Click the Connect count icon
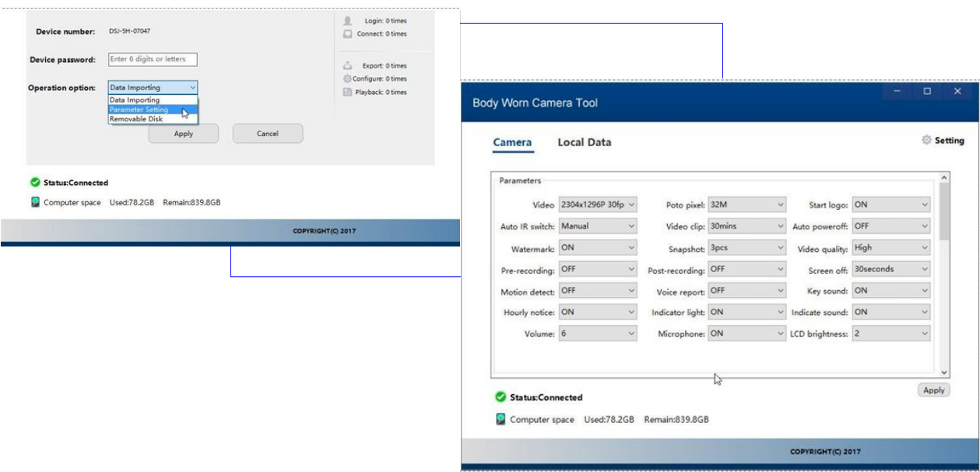 (x=348, y=34)
